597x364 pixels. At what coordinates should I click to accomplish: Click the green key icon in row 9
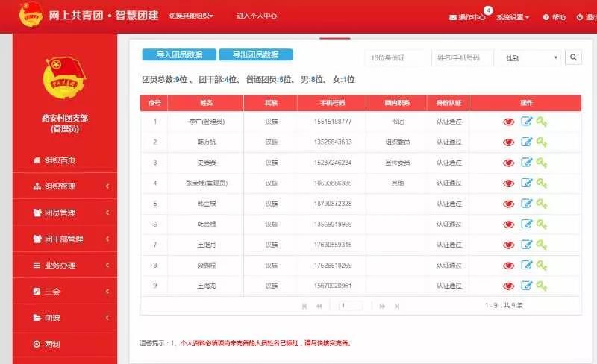click(x=542, y=286)
